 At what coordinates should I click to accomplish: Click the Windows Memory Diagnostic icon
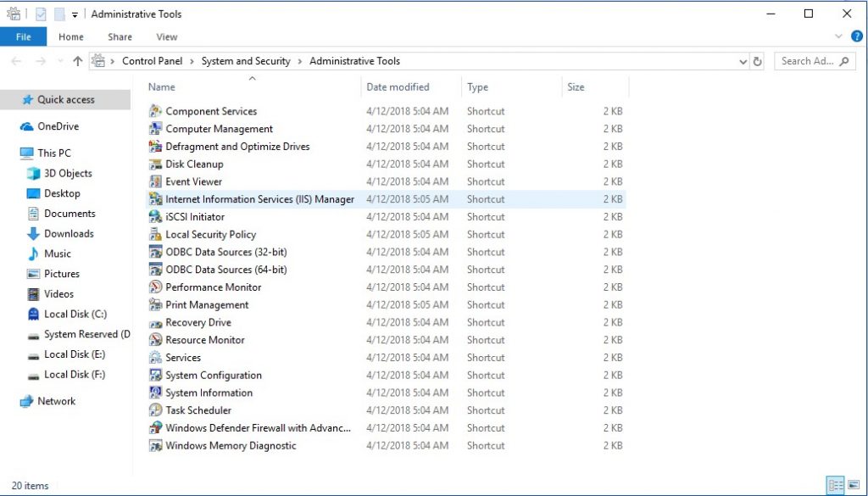tap(156, 446)
